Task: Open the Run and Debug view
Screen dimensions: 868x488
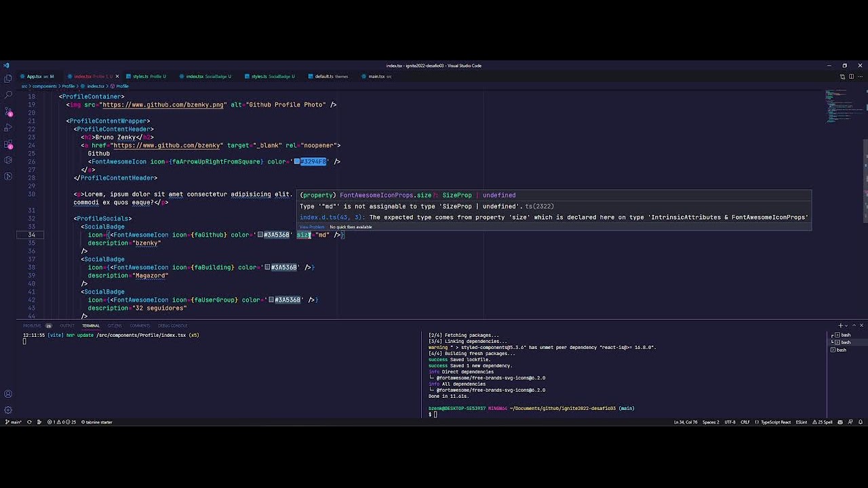Action: pyautogui.click(x=8, y=127)
